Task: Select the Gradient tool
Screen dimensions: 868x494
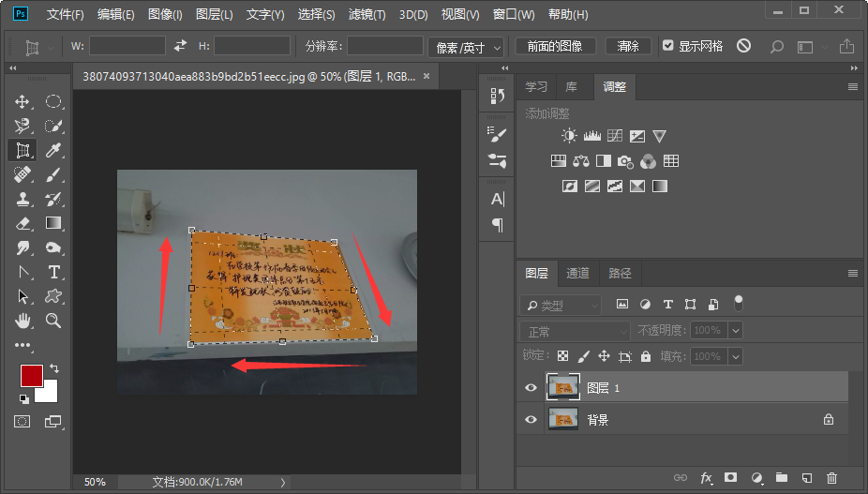Action: click(x=53, y=223)
